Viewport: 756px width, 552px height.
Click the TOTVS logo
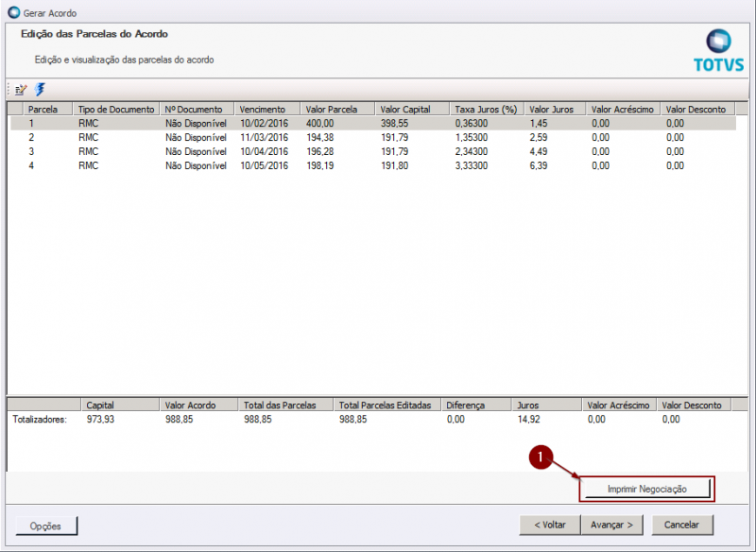click(x=718, y=51)
